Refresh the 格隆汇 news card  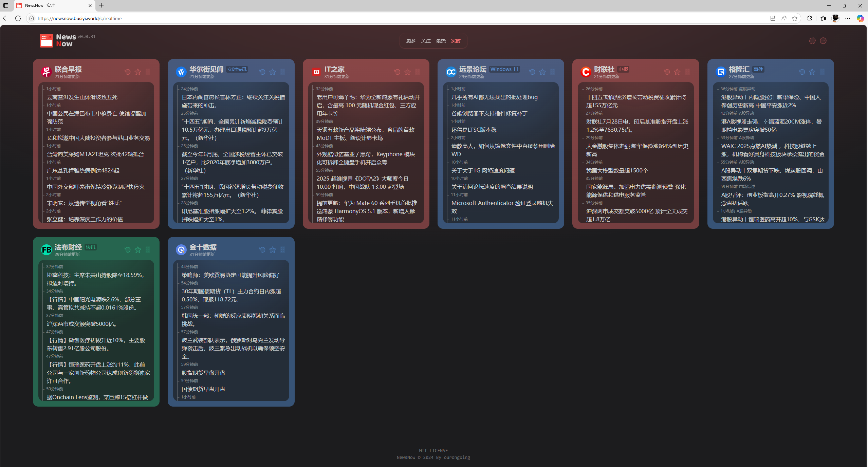tap(802, 72)
